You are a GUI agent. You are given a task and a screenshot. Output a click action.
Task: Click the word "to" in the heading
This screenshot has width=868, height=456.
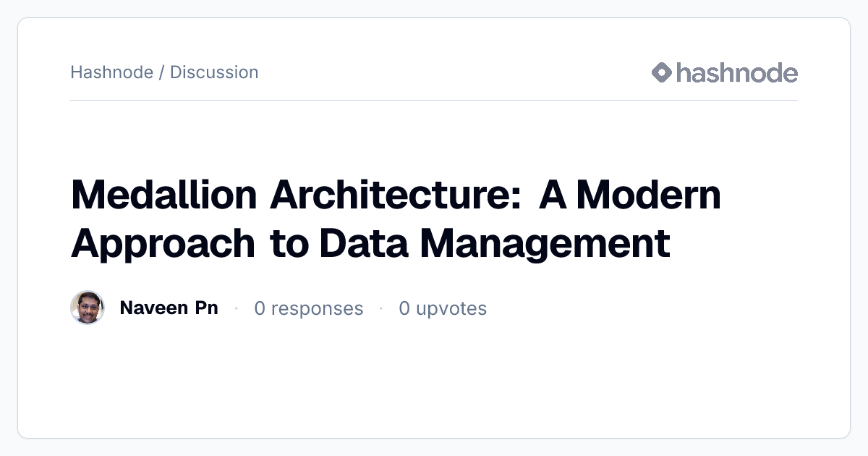pyautogui.click(x=287, y=244)
